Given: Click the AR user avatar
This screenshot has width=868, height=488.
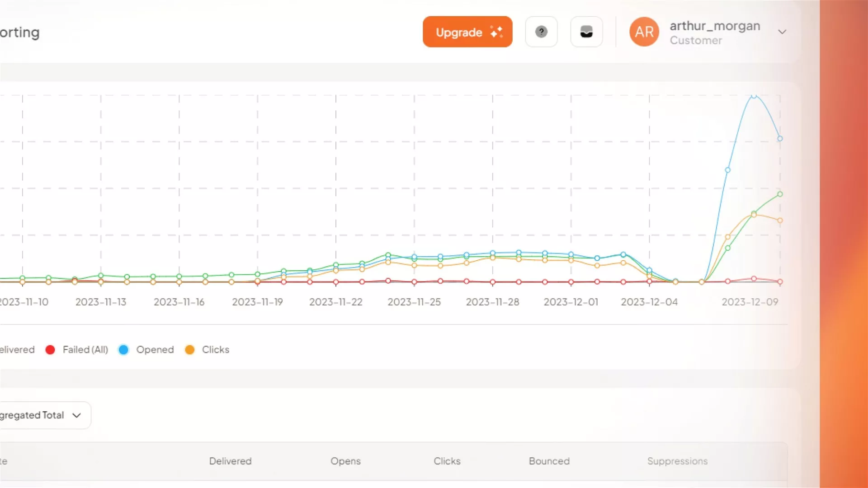Looking at the screenshot, I should point(644,32).
